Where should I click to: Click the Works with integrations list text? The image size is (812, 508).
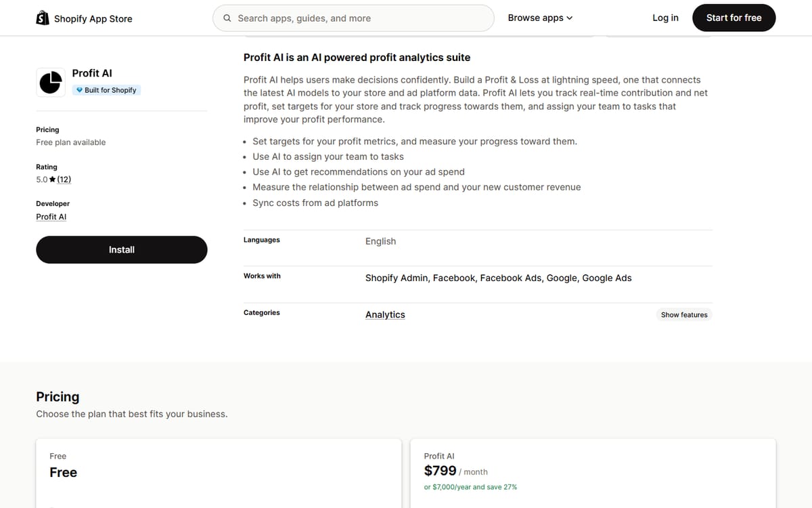(x=499, y=278)
